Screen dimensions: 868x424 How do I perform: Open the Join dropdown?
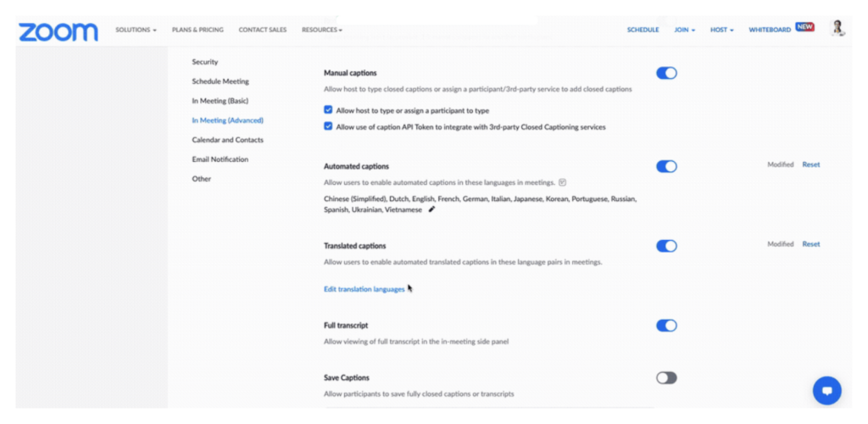pos(684,30)
